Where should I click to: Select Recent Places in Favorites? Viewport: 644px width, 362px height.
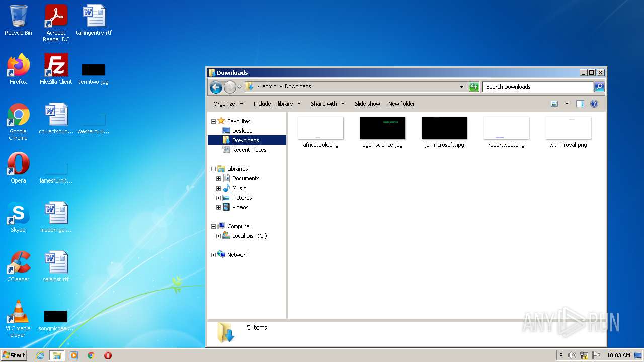point(249,150)
